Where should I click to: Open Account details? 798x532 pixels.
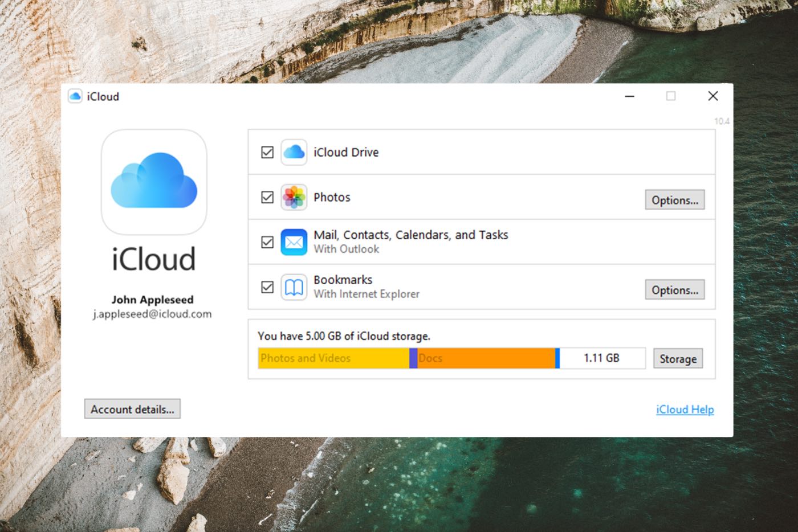tap(132, 409)
